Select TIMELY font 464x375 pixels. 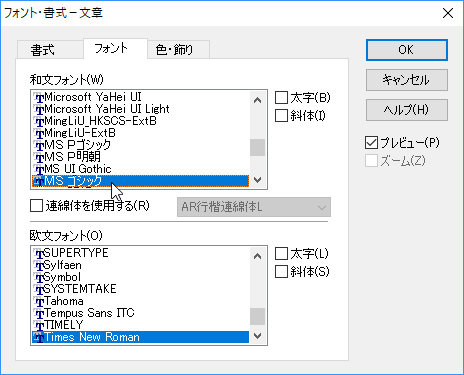(140, 325)
